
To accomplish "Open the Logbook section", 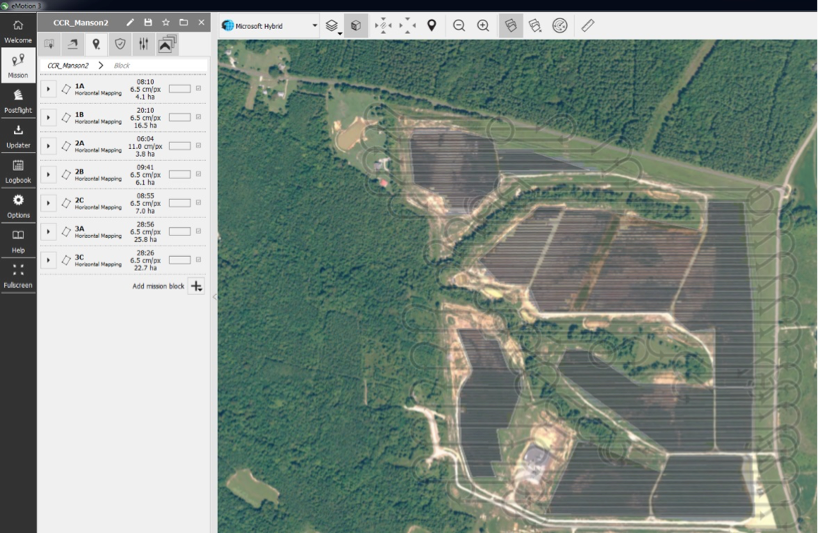I will tap(18, 171).
